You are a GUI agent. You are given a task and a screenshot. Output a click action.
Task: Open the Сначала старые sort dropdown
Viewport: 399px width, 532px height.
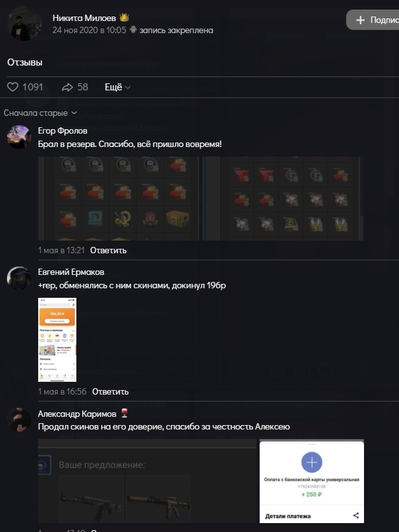(40, 113)
